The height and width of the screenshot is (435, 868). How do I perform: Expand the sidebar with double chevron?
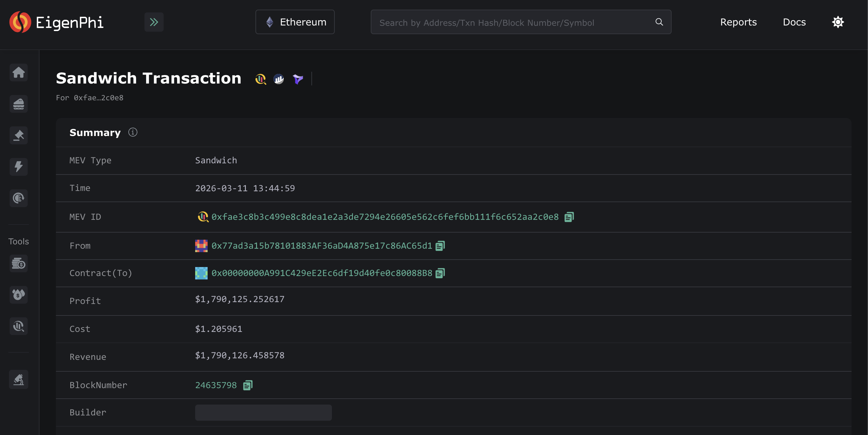click(x=154, y=22)
